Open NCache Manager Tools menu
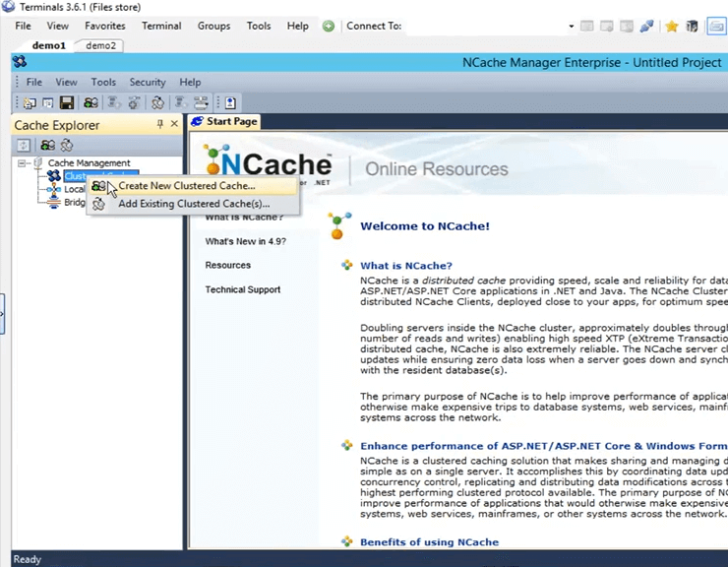Viewport: 728px width, 567px height. [x=103, y=83]
